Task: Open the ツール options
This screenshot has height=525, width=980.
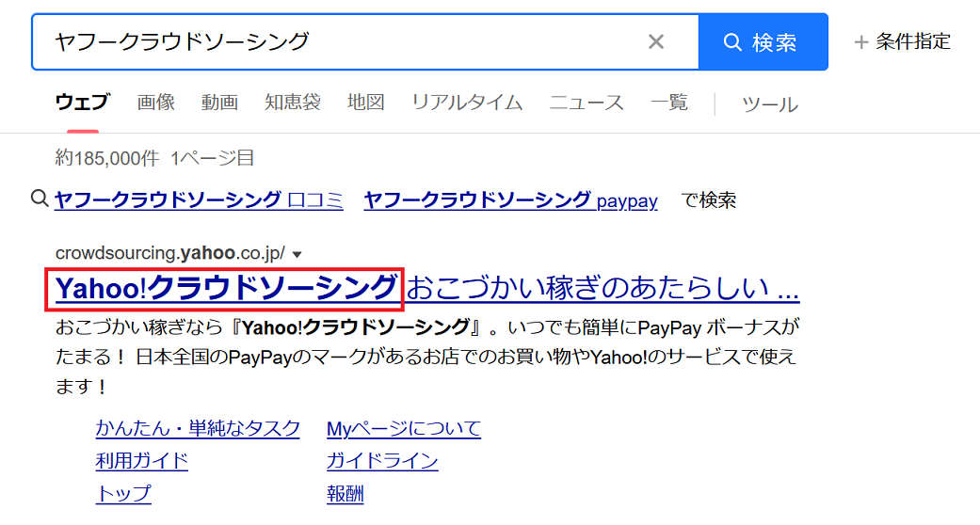Action: pyautogui.click(x=769, y=104)
